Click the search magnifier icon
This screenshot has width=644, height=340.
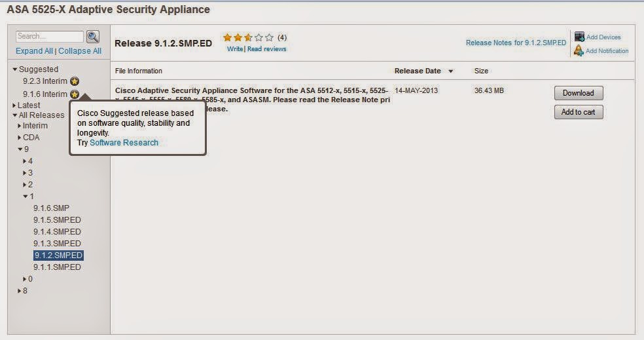point(93,37)
